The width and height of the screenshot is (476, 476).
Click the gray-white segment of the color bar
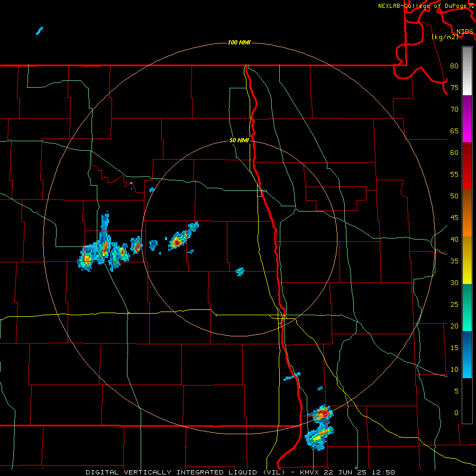pyautogui.click(x=467, y=71)
